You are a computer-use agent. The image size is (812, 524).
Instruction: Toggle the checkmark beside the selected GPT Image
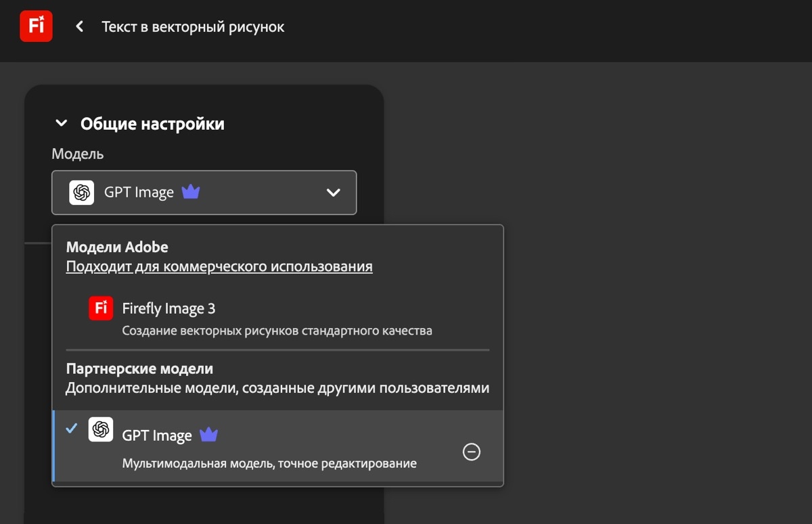(70, 428)
